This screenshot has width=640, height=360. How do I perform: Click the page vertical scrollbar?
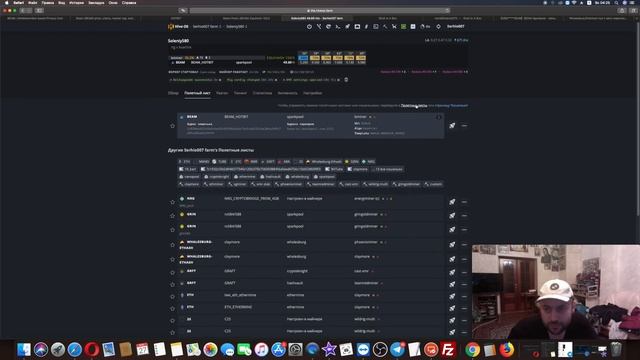[x=638, y=118]
